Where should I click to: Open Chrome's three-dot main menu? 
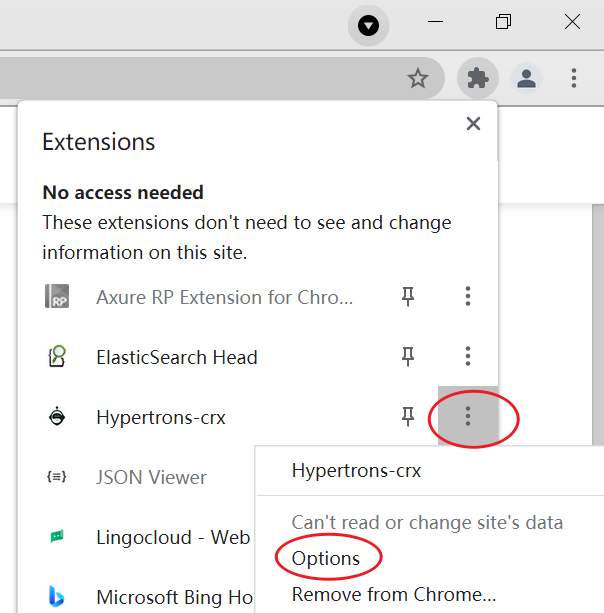573,78
